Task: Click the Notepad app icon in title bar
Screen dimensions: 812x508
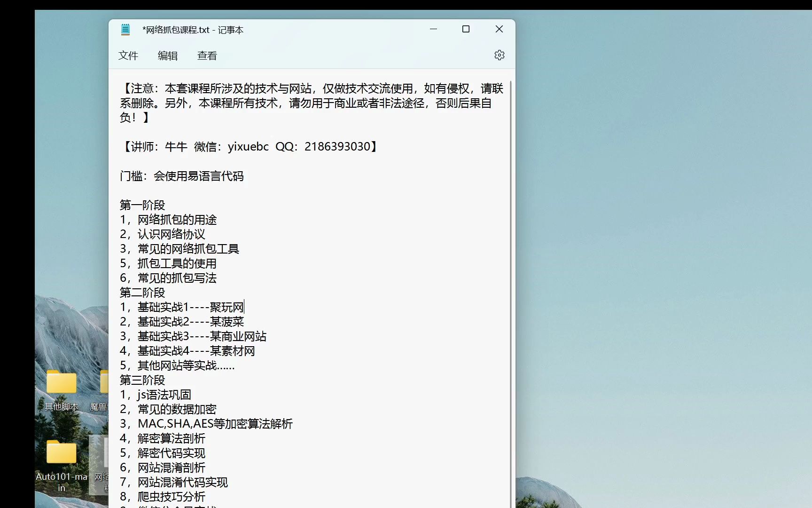Action: 125,30
